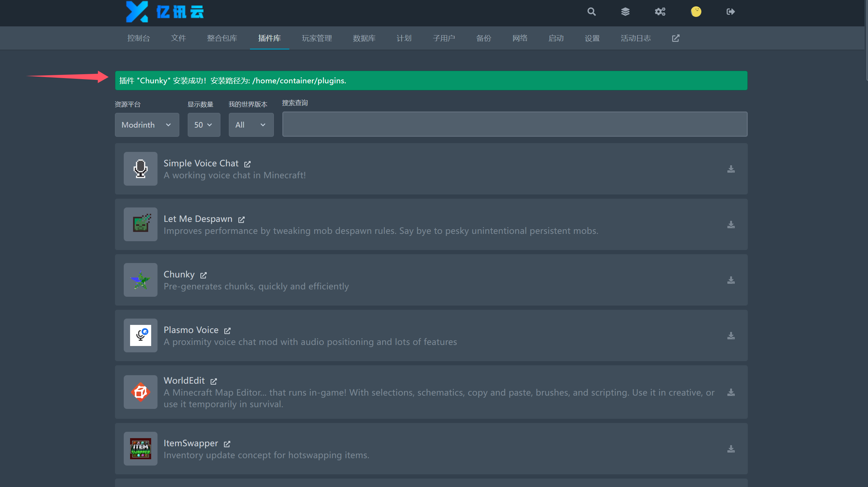Click the Simple Voice Chat microphone thumbnail
The width and height of the screenshot is (868, 487).
(x=140, y=169)
